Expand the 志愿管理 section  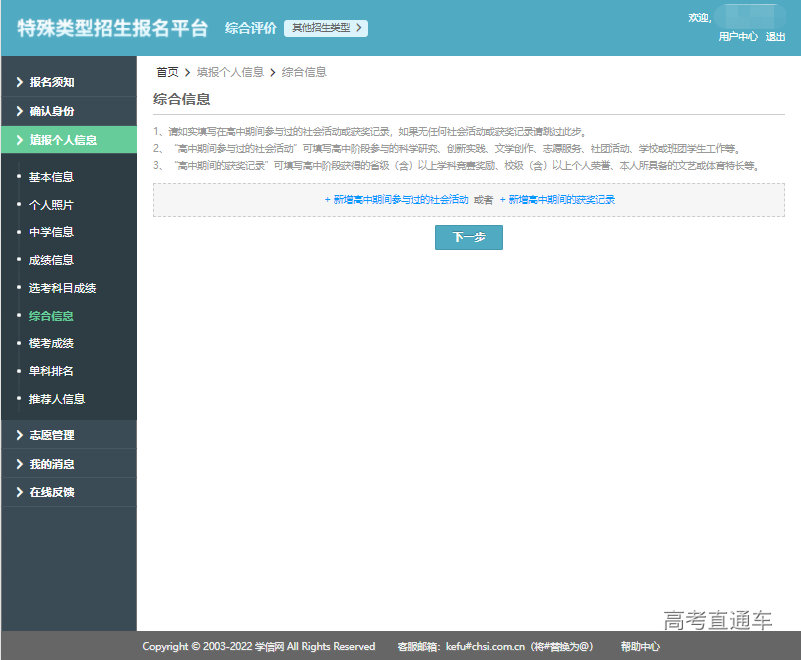click(51, 435)
